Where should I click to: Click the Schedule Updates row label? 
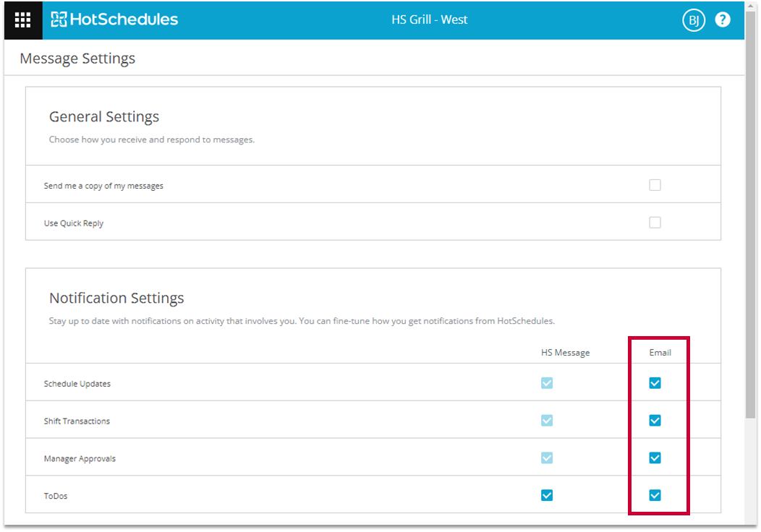coord(77,384)
